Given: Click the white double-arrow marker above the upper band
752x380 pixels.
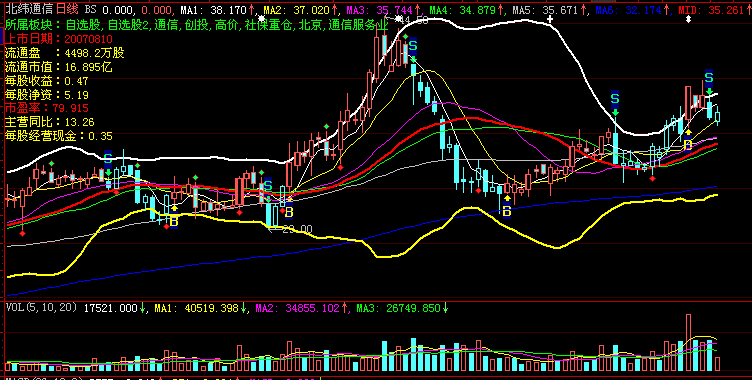Looking at the screenshot, I should coord(689,19).
